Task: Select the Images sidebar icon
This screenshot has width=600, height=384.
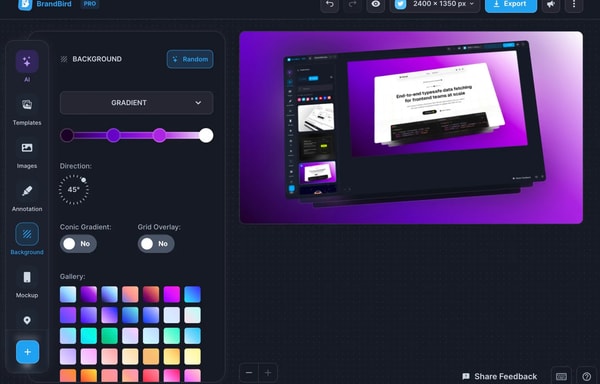Action: 27,148
